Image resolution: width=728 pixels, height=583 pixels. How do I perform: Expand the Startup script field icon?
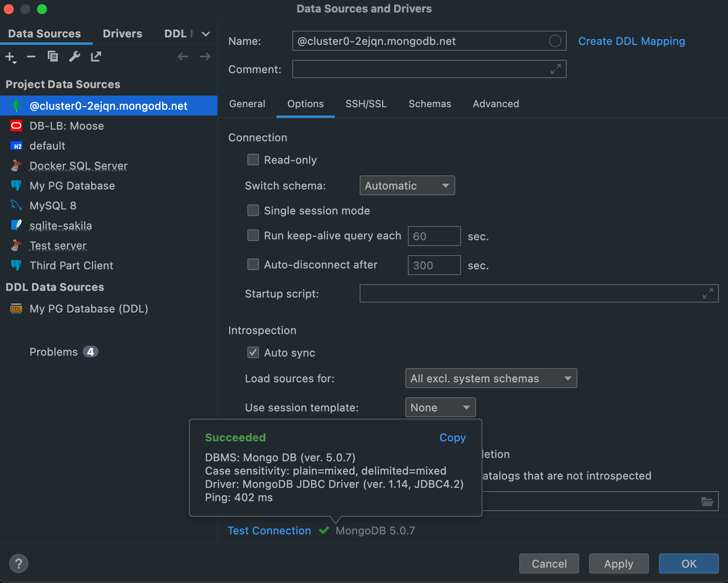pyautogui.click(x=708, y=293)
